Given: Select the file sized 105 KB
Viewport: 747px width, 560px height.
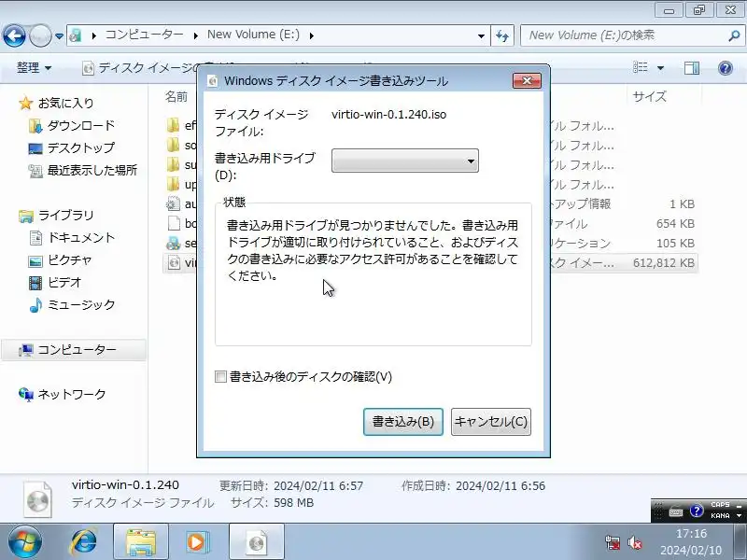Looking at the screenshot, I should [x=430, y=243].
